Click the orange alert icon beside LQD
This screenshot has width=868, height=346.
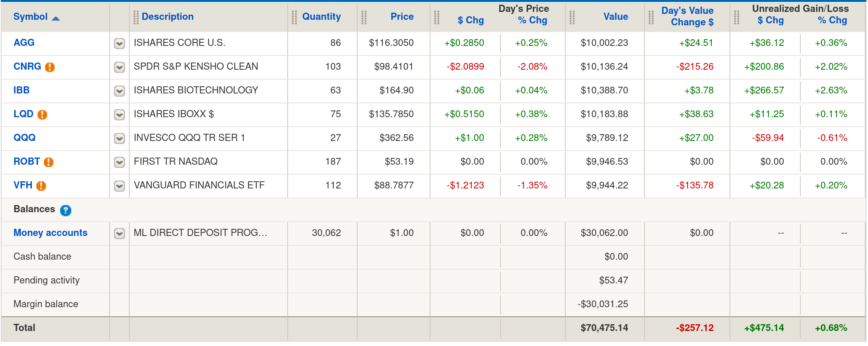[42, 114]
